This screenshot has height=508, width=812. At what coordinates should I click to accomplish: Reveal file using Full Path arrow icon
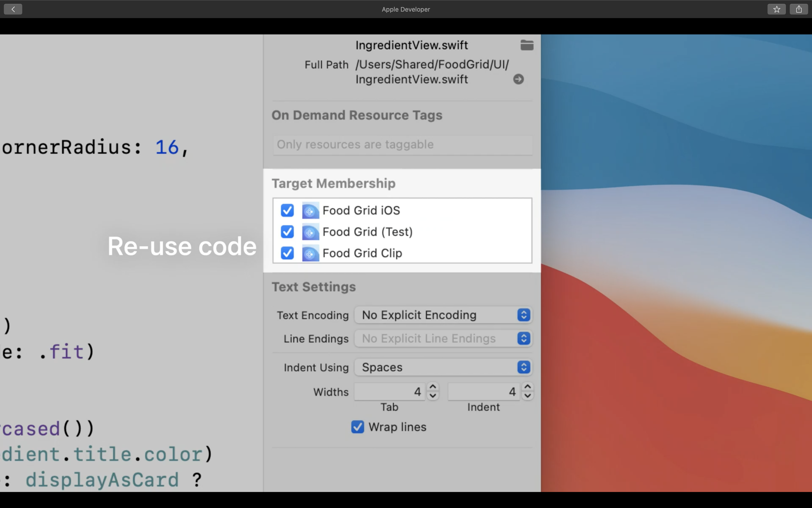tap(518, 79)
